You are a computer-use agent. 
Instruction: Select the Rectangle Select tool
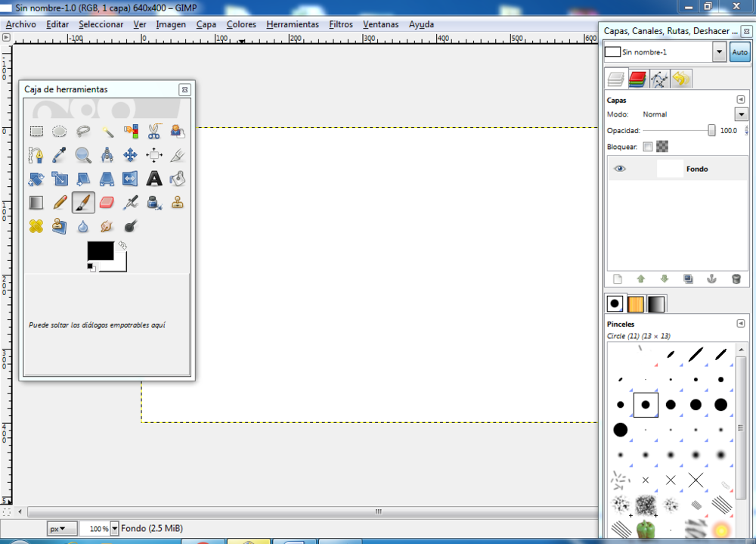36,132
